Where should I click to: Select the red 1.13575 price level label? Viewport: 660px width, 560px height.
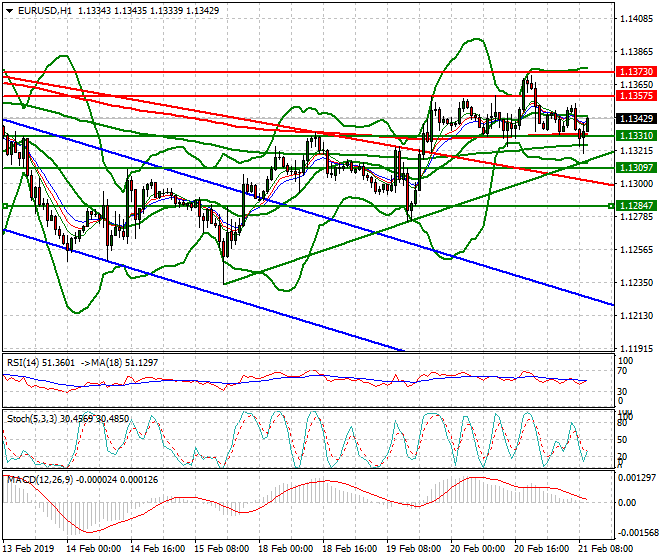(636, 96)
